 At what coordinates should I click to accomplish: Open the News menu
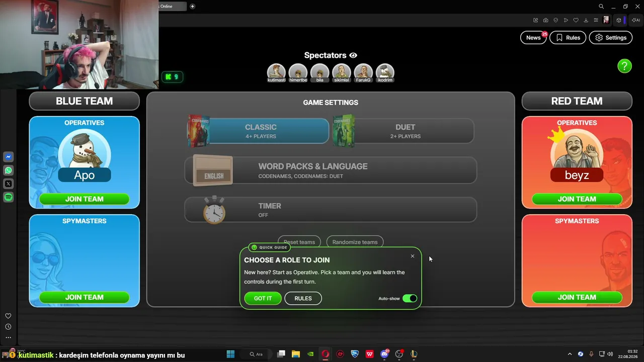point(533,38)
